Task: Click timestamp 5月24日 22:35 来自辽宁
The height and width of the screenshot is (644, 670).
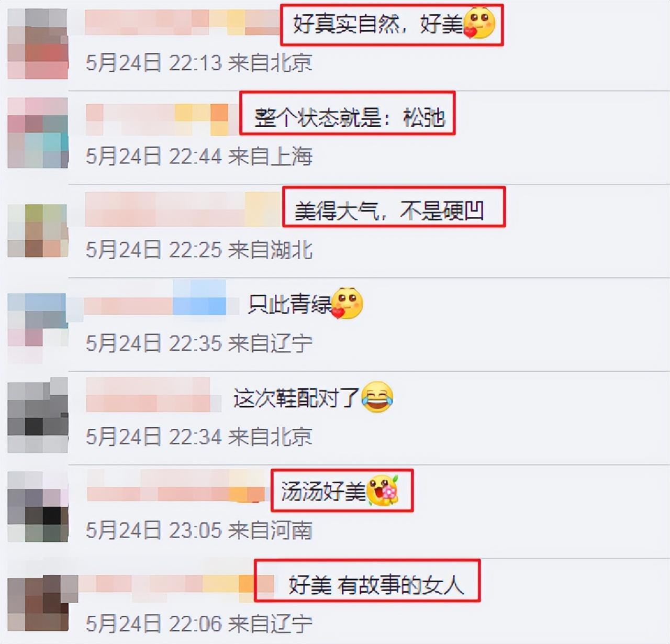Action: (x=199, y=343)
